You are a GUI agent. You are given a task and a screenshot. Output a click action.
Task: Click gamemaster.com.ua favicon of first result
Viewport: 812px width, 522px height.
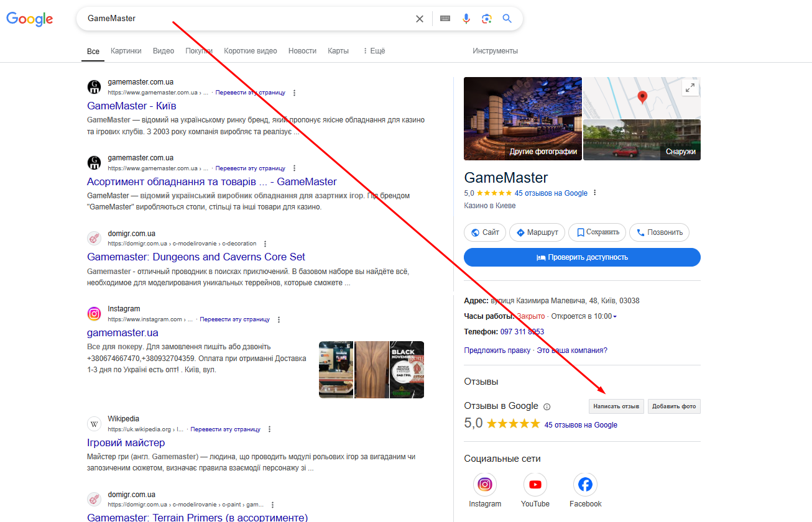tap(94, 87)
